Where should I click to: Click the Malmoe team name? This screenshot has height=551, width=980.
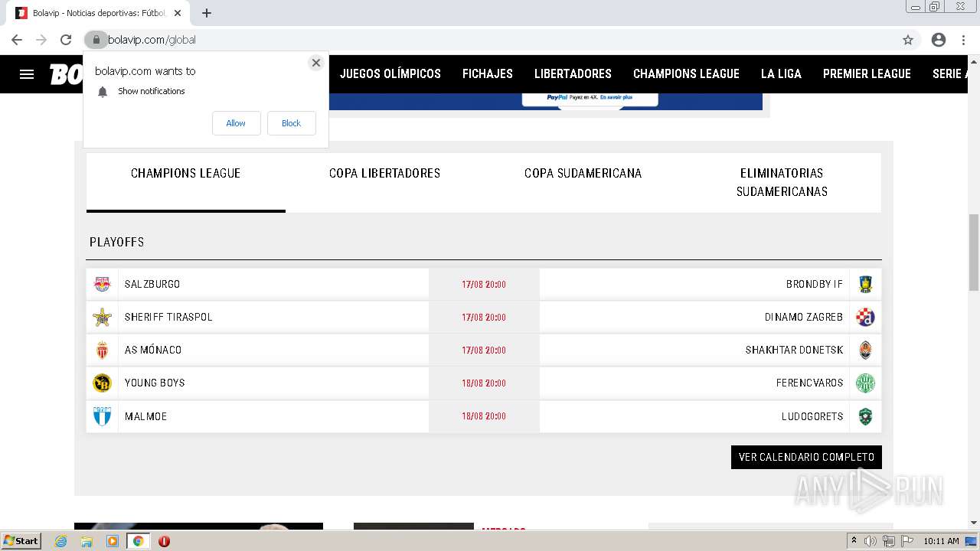coord(145,416)
